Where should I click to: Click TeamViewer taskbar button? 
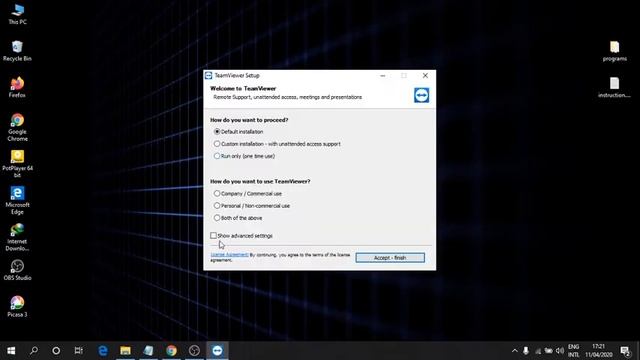tap(217, 350)
